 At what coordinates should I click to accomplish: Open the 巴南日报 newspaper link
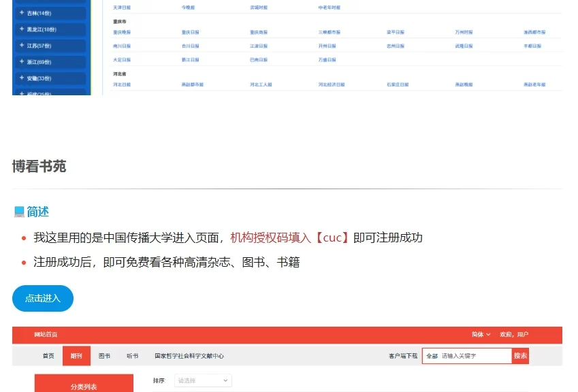click(259, 60)
